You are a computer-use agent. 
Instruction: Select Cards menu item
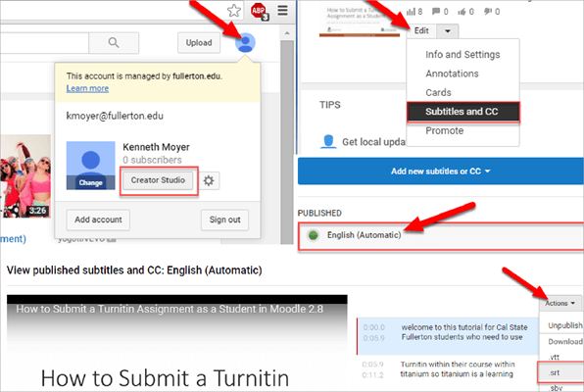462,93
